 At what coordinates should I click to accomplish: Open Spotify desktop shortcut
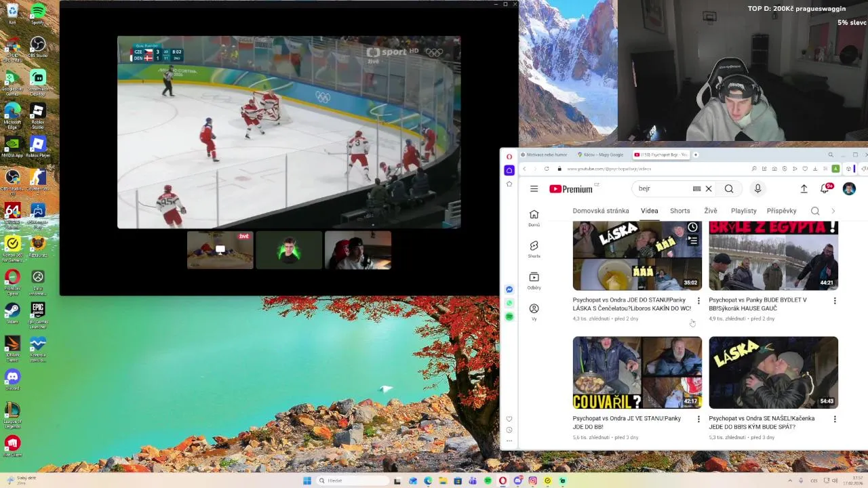tap(38, 14)
